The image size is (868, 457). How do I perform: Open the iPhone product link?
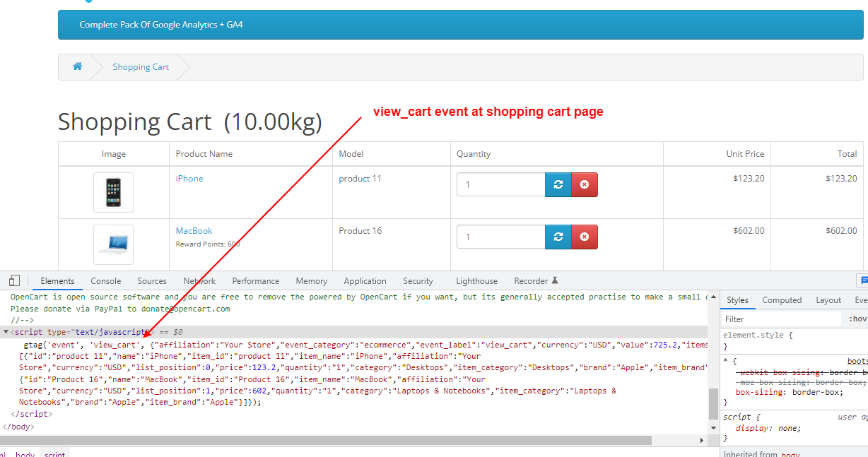click(x=189, y=179)
